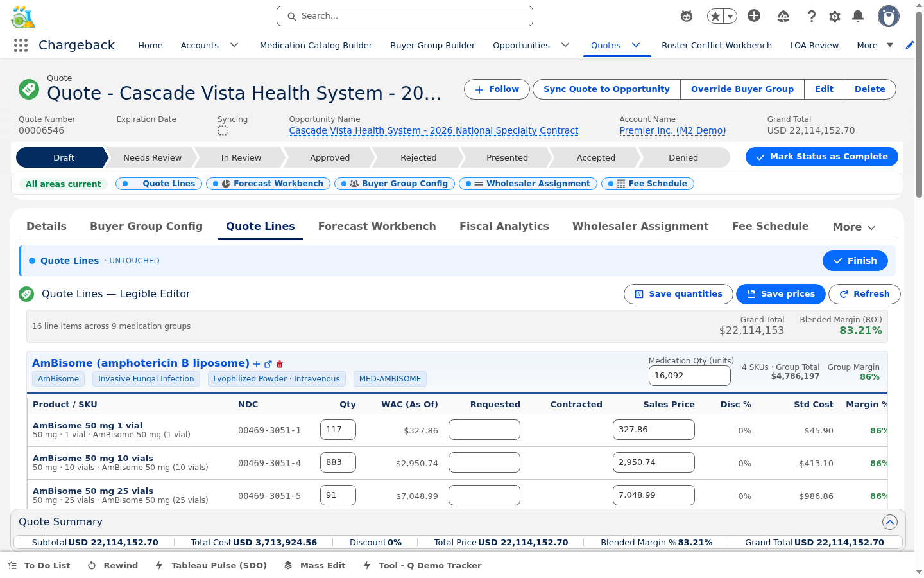
Task: Jump to Buyer Group Config status chip
Action: (395, 184)
